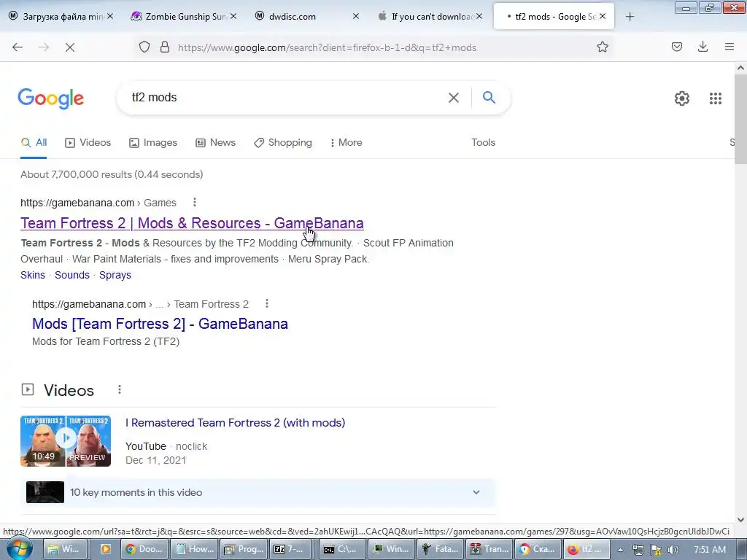The height and width of the screenshot is (560, 747).
Task: Submit search with magnifier icon
Action: click(489, 97)
